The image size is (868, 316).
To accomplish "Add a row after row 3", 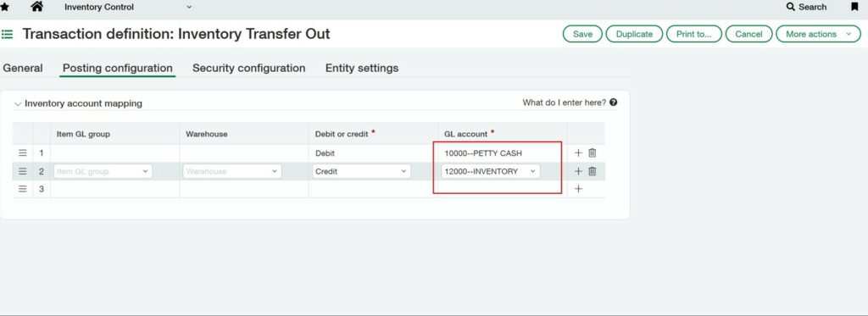I will (578, 189).
